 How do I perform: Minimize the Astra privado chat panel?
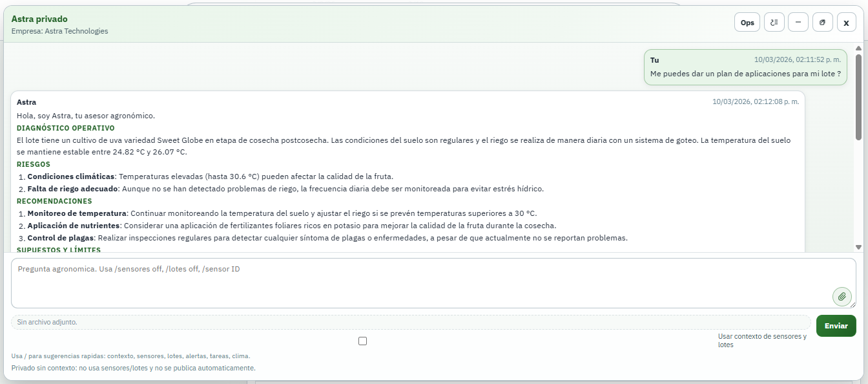coord(798,21)
